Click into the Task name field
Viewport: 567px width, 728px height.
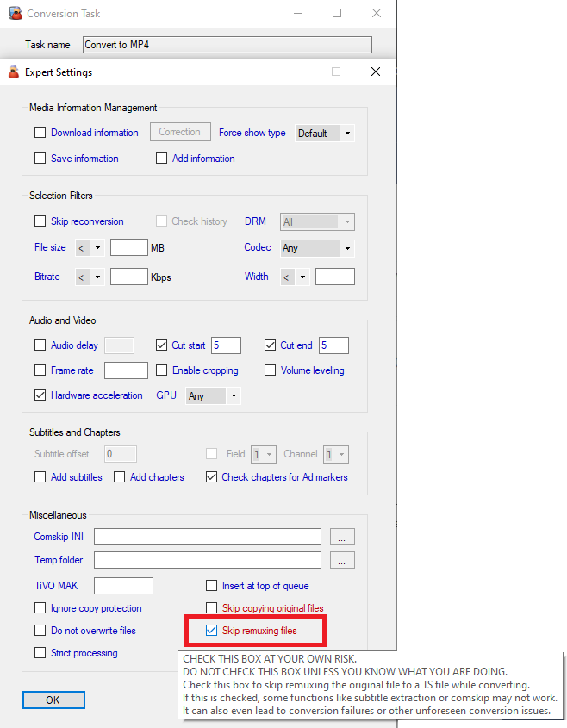click(x=227, y=45)
